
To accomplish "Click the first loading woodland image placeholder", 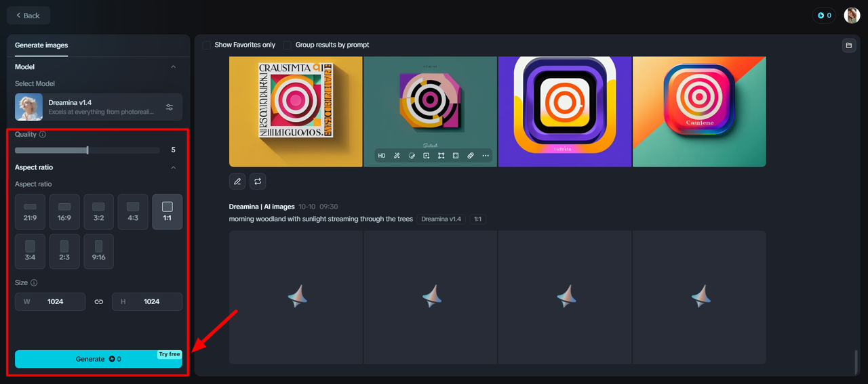I will coord(296,297).
